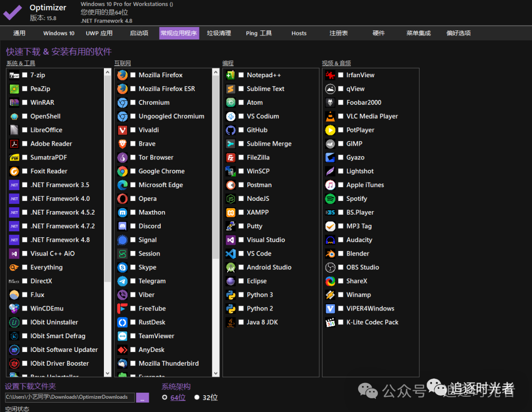The height and width of the screenshot is (412, 532).
Task: Click the VS Code icon
Action: [231, 254]
